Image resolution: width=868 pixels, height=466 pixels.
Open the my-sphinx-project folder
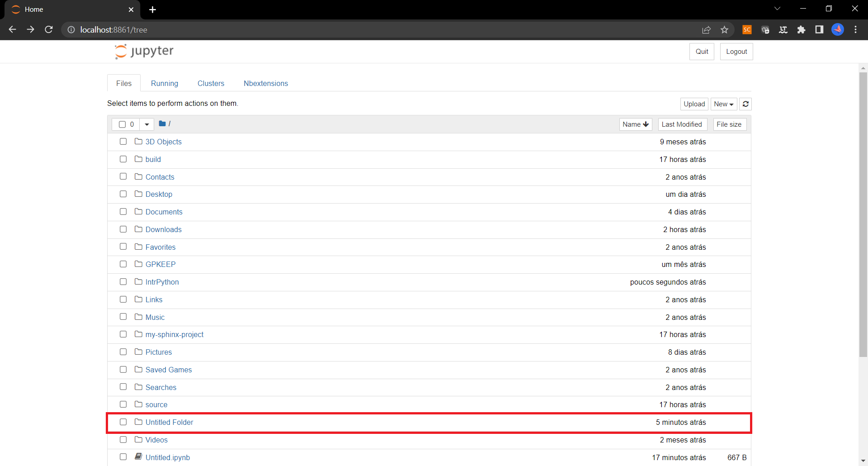tap(175, 334)
